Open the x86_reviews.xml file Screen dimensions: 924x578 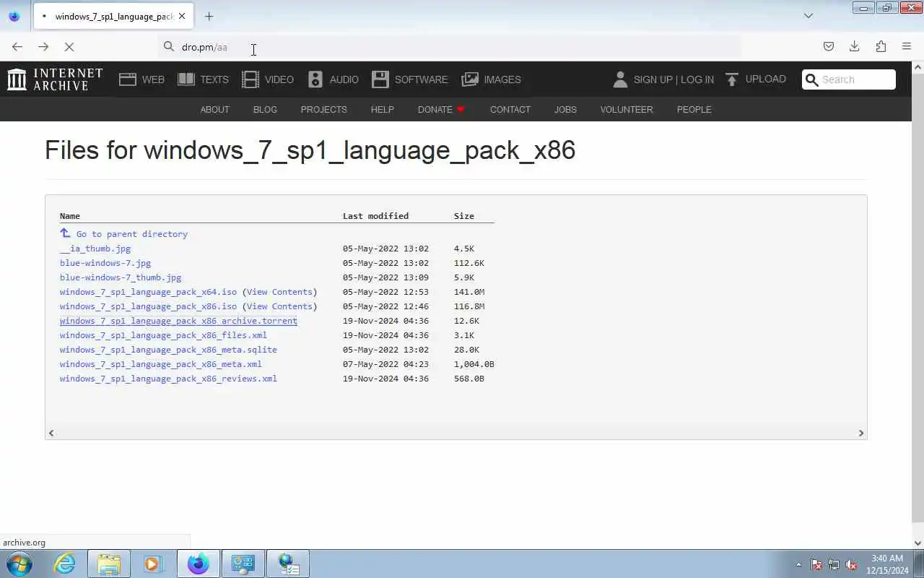pyautogui.click(x=168, y=379)
